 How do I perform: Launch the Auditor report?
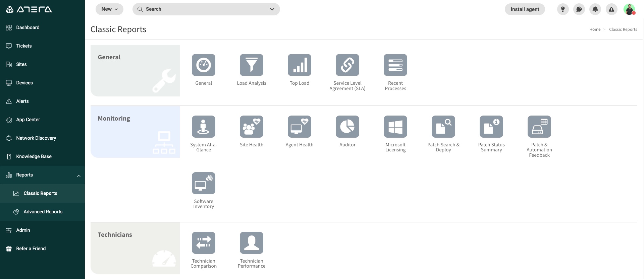(x=347, y=127)
